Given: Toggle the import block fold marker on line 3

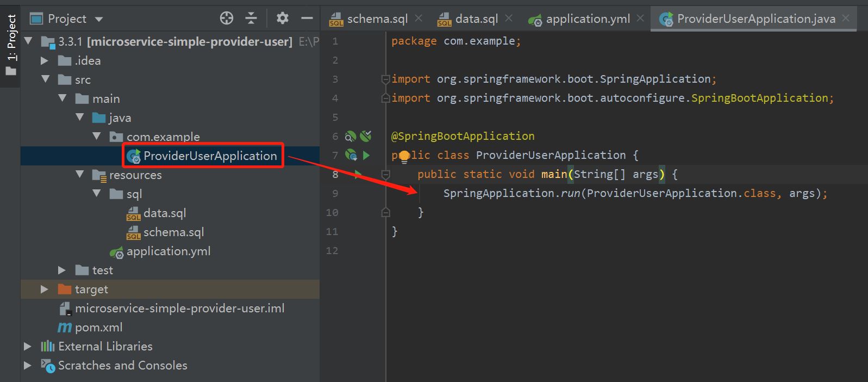Looking at the screenshot, I should (386, 79).
